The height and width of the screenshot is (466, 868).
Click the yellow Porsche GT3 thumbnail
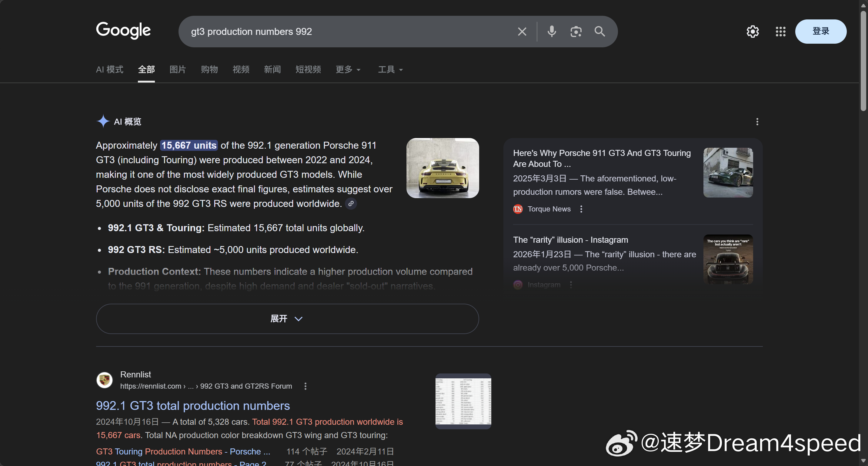442,168
